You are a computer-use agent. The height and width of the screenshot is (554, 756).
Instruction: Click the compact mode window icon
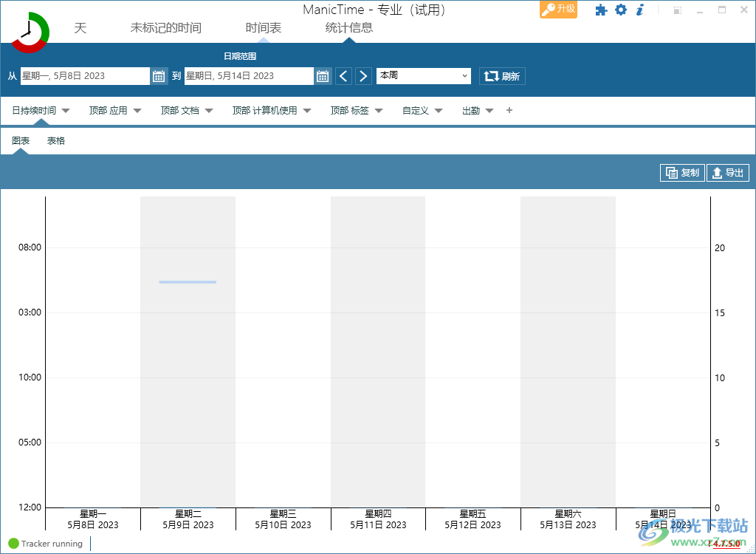(678, 10)
